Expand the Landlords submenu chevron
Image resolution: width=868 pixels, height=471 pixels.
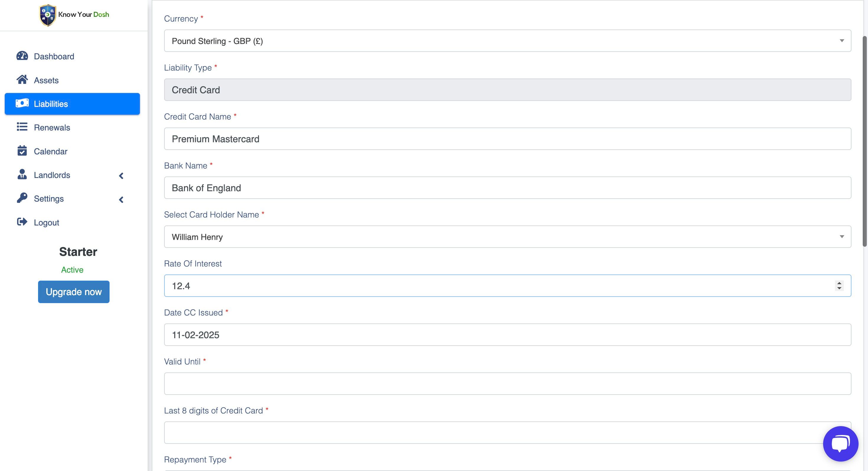(x=121, y=176)
